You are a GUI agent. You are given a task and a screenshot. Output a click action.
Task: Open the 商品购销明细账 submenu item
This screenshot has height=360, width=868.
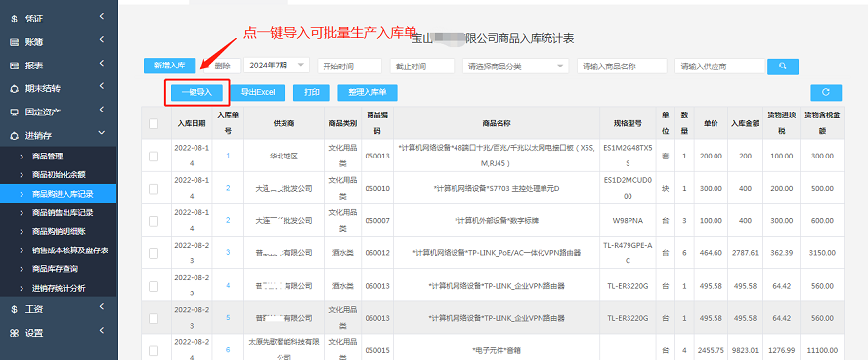58,232
